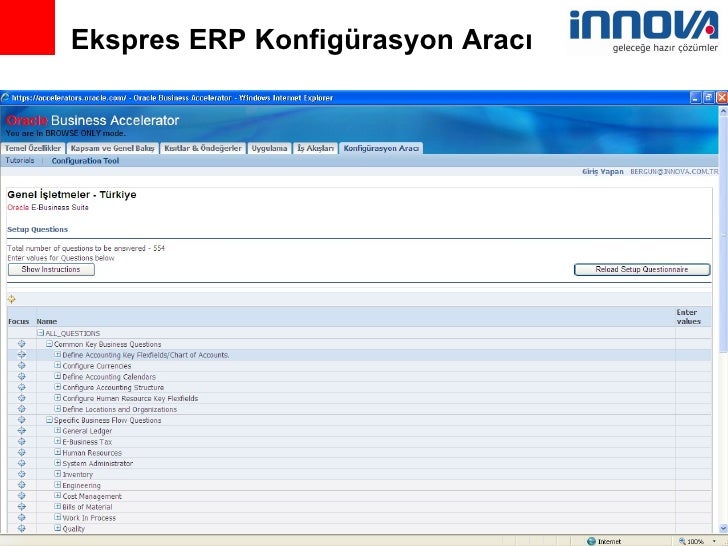Open the Configuration Tool subtab
The image size is (728, 546).
(85, 161)
